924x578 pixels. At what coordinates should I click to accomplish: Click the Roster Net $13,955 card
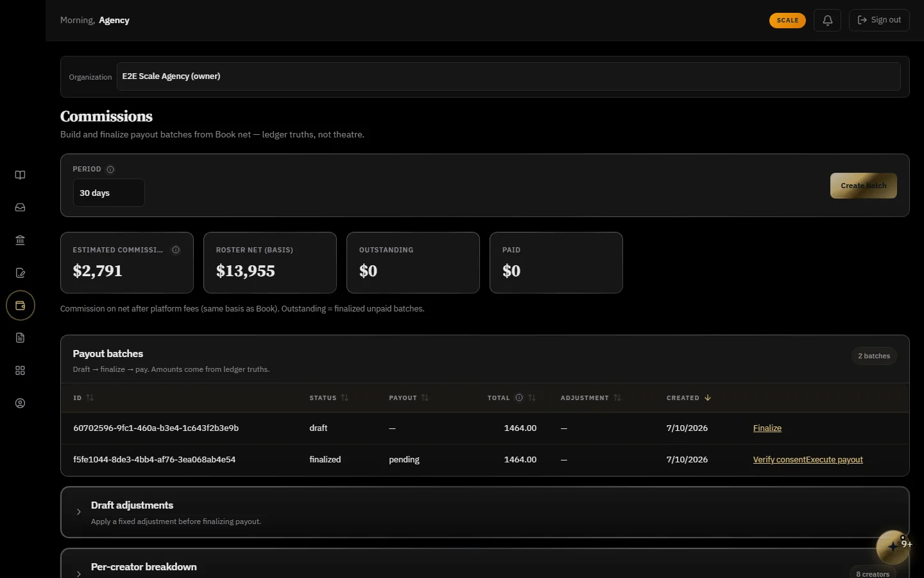(x=270, y=263)
